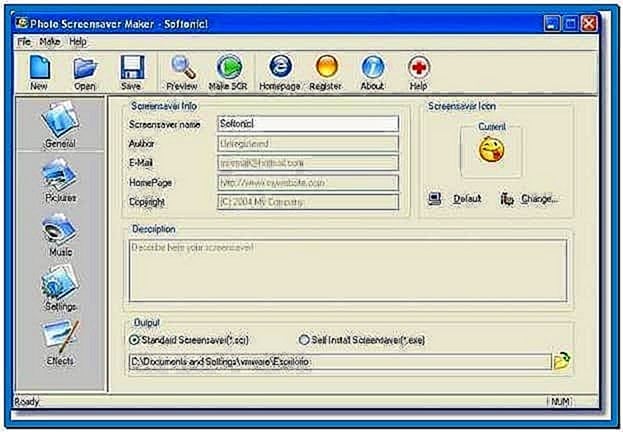Image resolution: width=623 pixels, height=432 pixels.
Task: Click inside the Description text box
Action: [348, 271]
